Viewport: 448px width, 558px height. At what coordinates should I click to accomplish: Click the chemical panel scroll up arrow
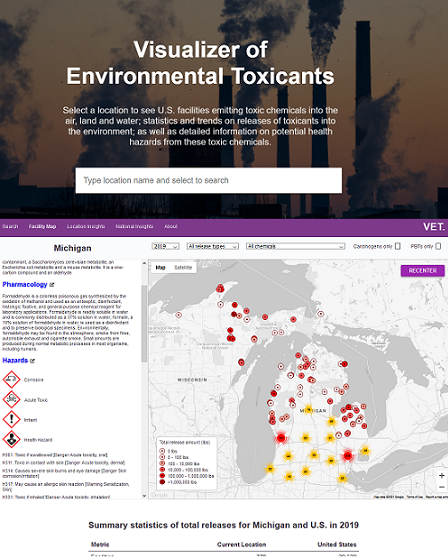(144, 263)
